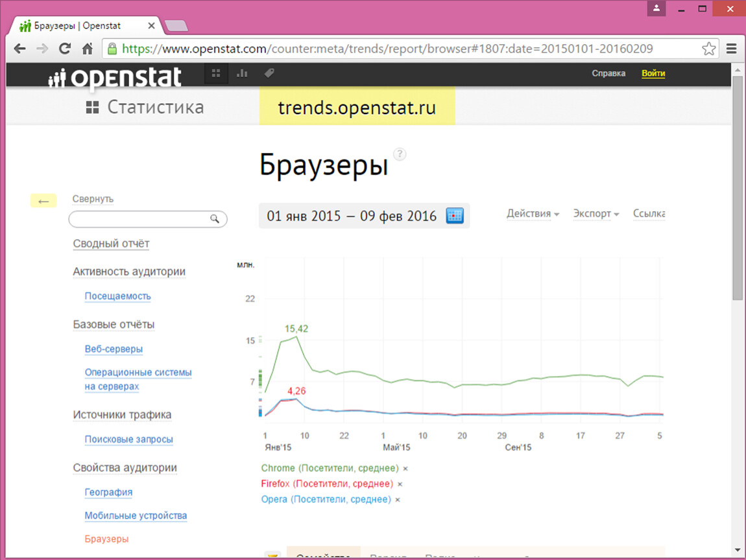Click the Openstat logo
The image size is (746, 560).
click(x=115, y=78)
